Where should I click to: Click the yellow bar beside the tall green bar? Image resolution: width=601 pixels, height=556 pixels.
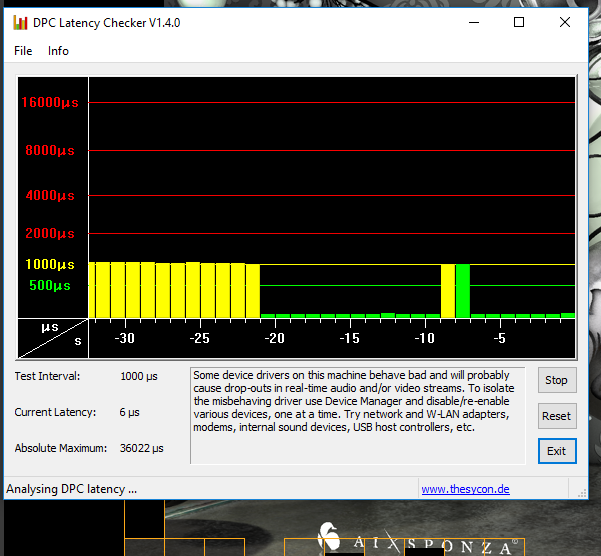(x=448, y=291)
